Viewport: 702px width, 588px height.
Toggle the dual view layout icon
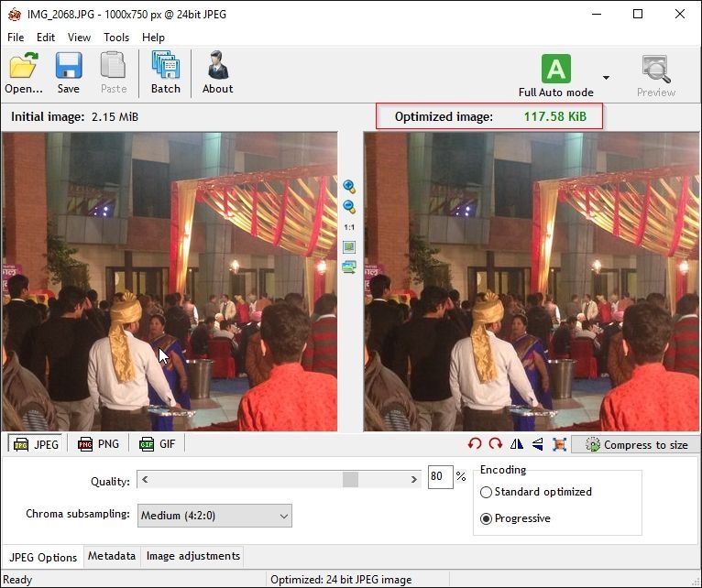349,267
